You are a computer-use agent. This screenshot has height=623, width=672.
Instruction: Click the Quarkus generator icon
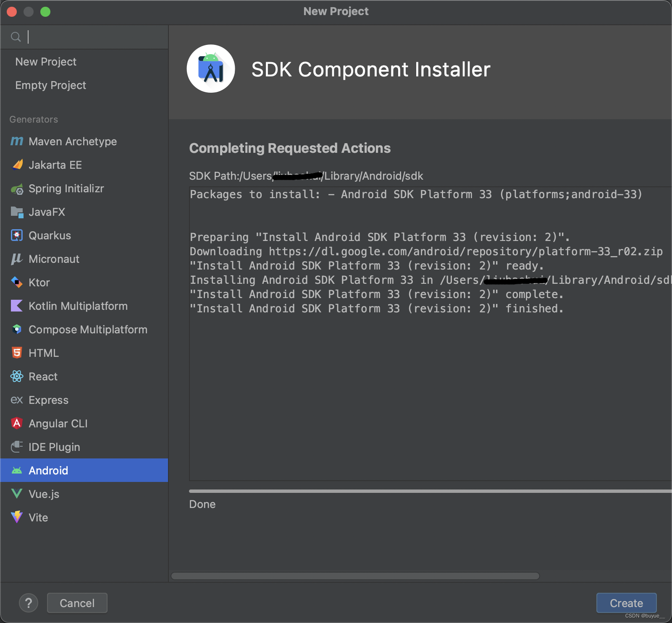17,236
